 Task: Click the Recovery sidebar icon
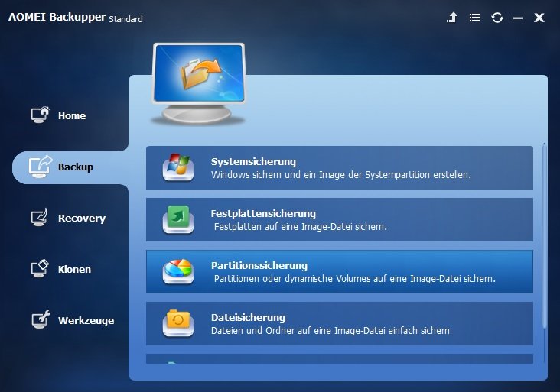[39, 217]
